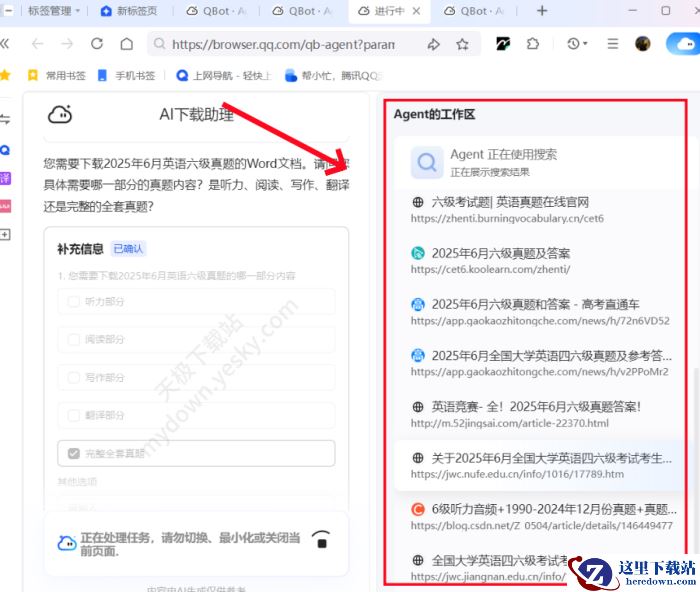Bookmark page with the star icon
The height and width of the screenshot is (592, 700).
point(462,44)
